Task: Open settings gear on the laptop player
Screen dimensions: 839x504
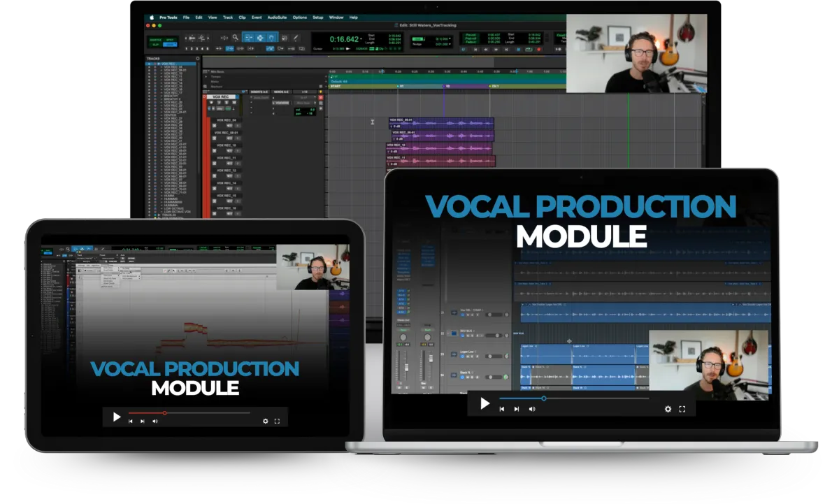Action: pos(668,409)
